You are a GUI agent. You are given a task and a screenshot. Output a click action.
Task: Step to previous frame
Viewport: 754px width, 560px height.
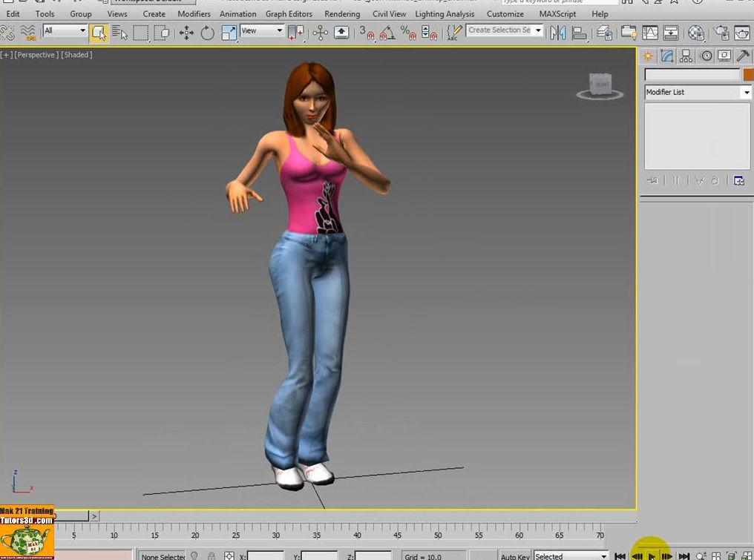click(637, 556)
